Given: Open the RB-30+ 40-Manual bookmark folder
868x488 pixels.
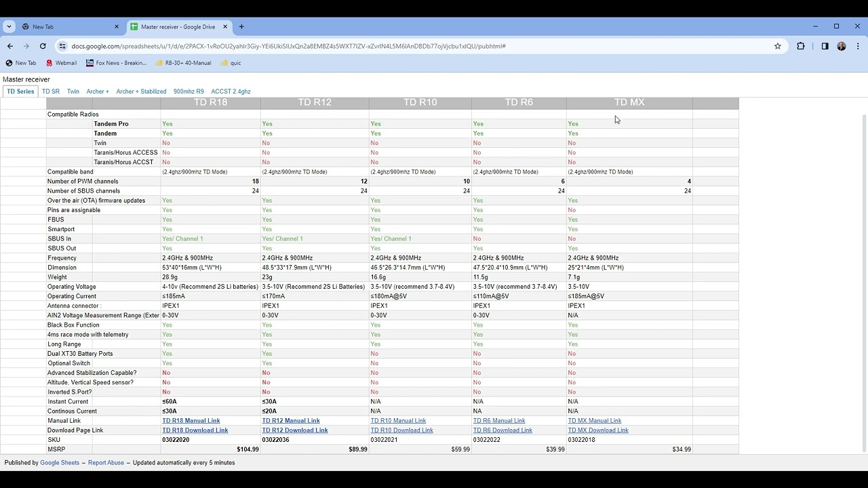Looking at the screenshot, I should click(183, 63).
